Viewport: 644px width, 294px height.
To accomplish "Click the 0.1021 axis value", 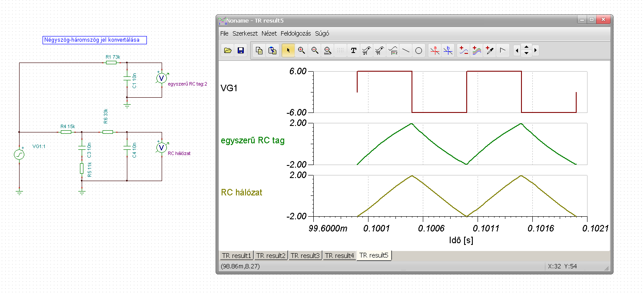I will 595,229.
